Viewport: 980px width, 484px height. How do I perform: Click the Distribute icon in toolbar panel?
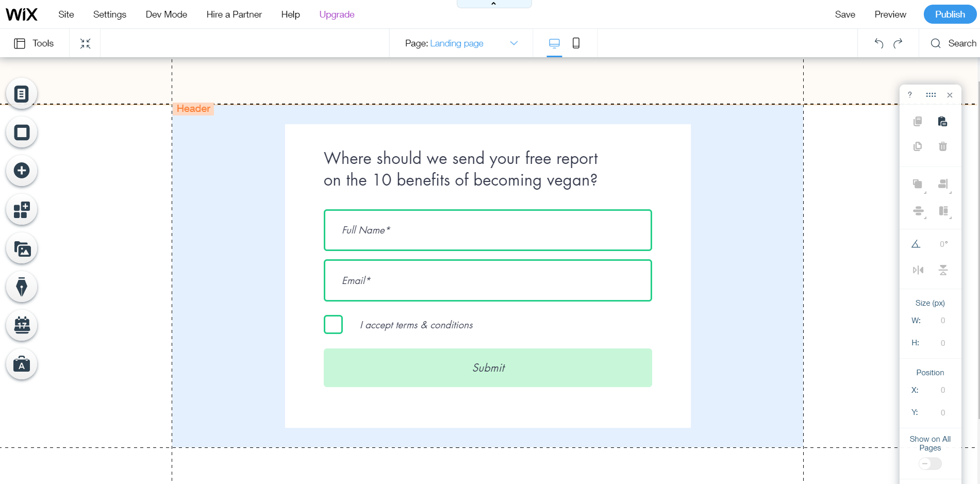[x=918, y=211]
